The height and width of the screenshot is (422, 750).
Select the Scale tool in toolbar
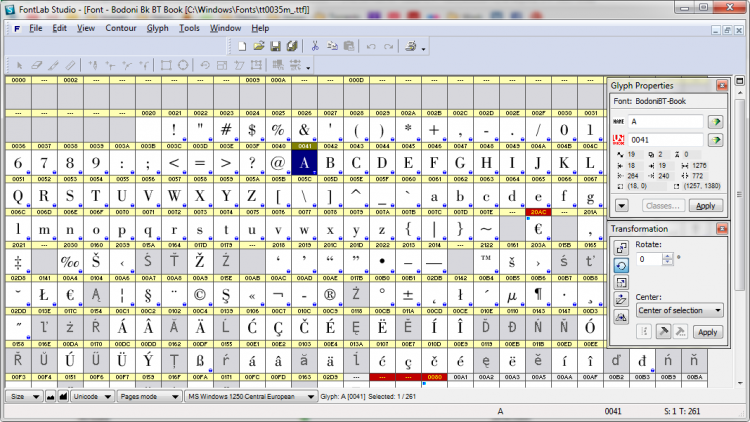point(222,65)
